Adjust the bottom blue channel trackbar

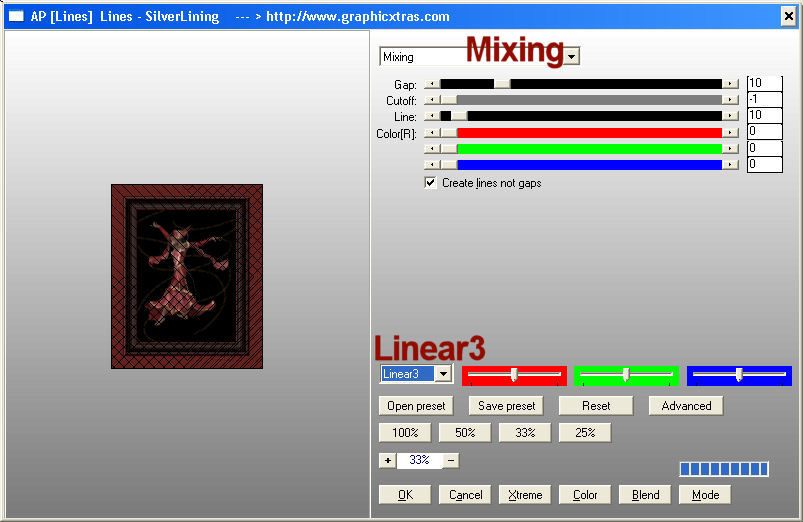739,375
